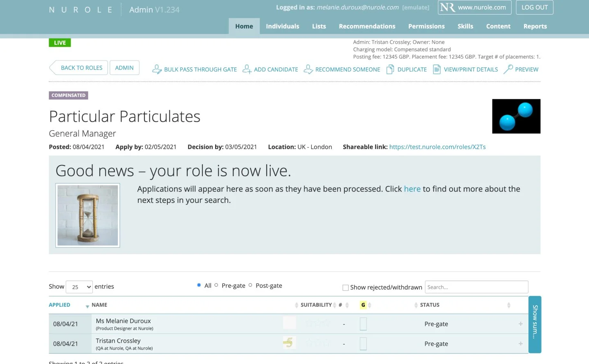Click the 08/04/21 date in Melanie's row
Image resolution: width=589 pixels, height=364 pixels.
pos(65,324)
